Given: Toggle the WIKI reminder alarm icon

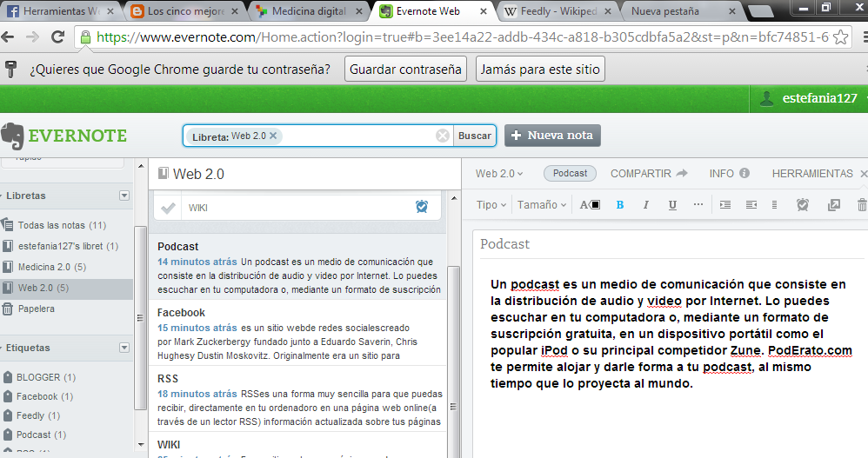Looking at the screenshot, I should point(422,207).
